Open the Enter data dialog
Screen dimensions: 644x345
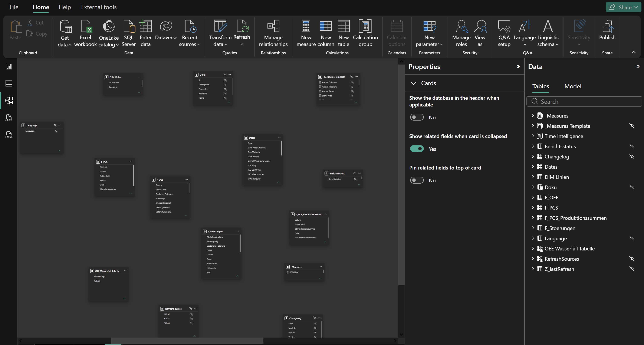click(x=145, y=33)
